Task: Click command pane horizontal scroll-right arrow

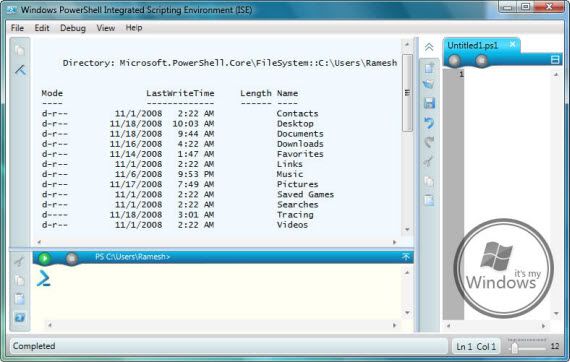Action: click(394, 325)
